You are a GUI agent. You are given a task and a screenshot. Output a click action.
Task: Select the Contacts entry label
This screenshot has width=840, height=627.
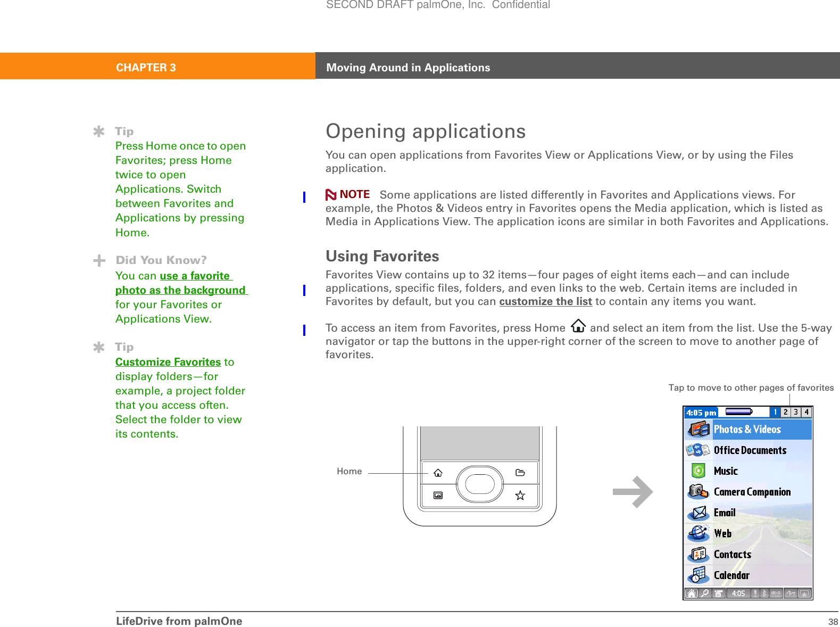(x=732, y=554)
